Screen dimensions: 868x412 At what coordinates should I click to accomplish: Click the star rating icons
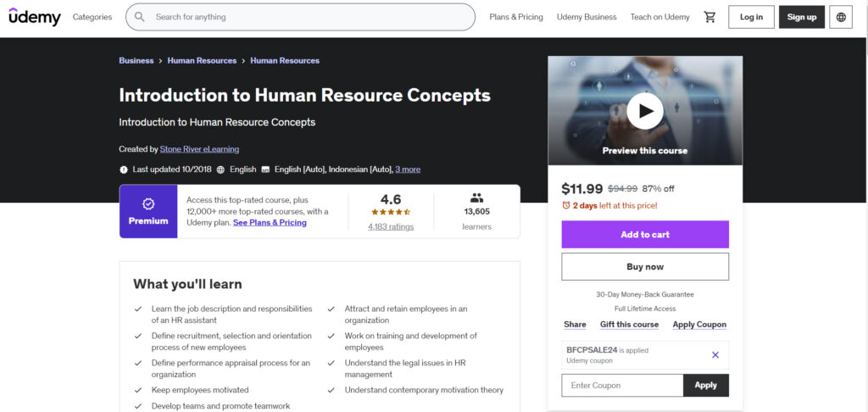391,212
